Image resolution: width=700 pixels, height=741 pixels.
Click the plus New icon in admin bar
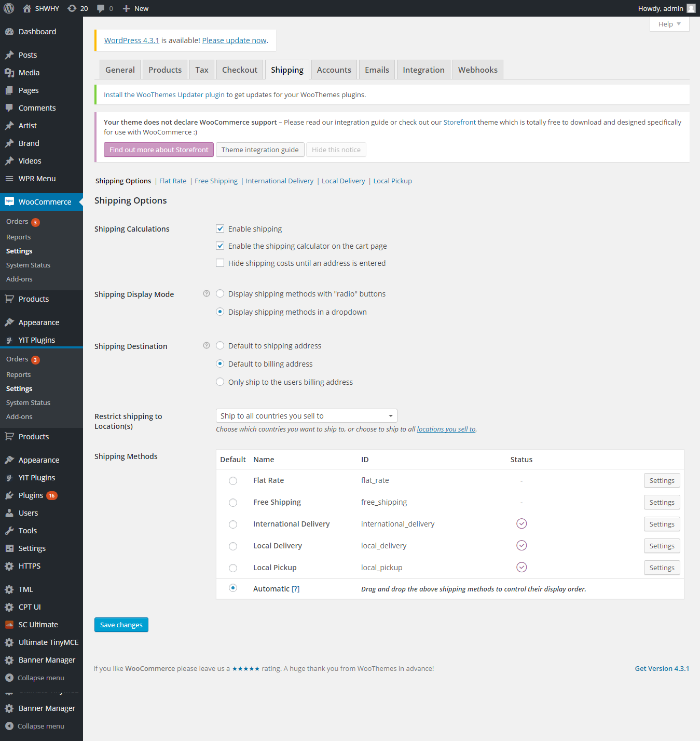126,8
